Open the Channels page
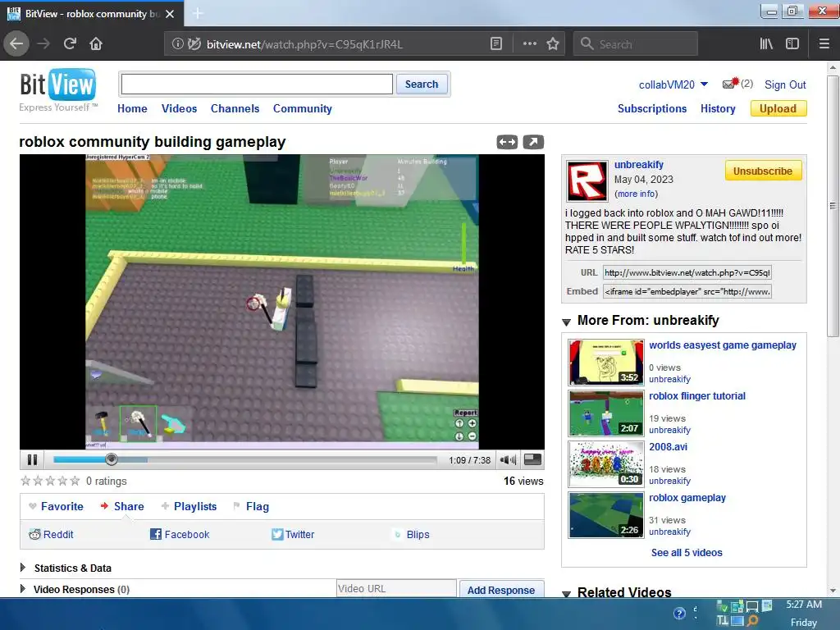840x630 pixels. (x=235, y=108)
